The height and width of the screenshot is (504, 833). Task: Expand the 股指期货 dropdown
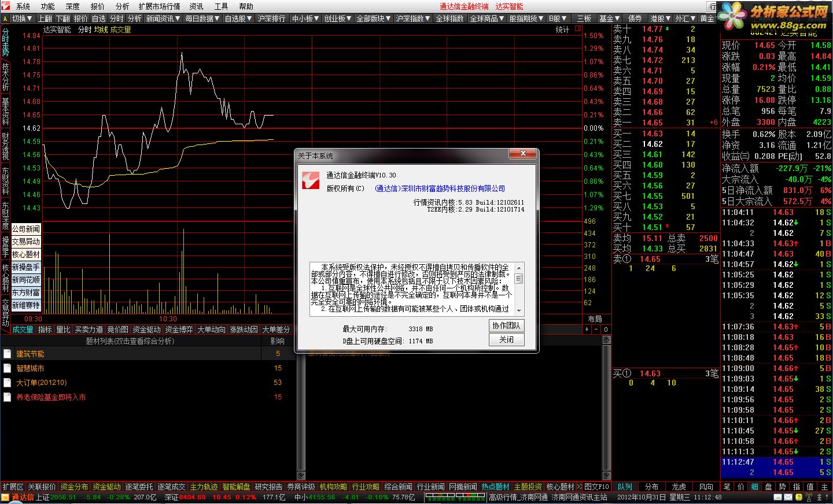click(526, 18)
